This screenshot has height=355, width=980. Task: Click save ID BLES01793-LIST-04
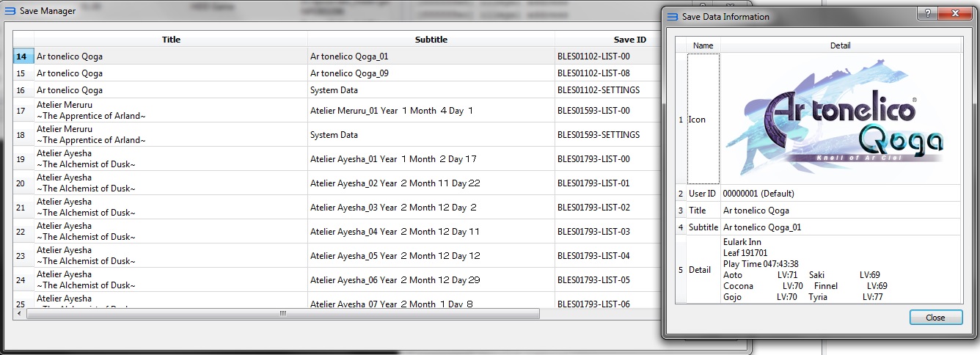pyautogui.click(x=607, y=256)
